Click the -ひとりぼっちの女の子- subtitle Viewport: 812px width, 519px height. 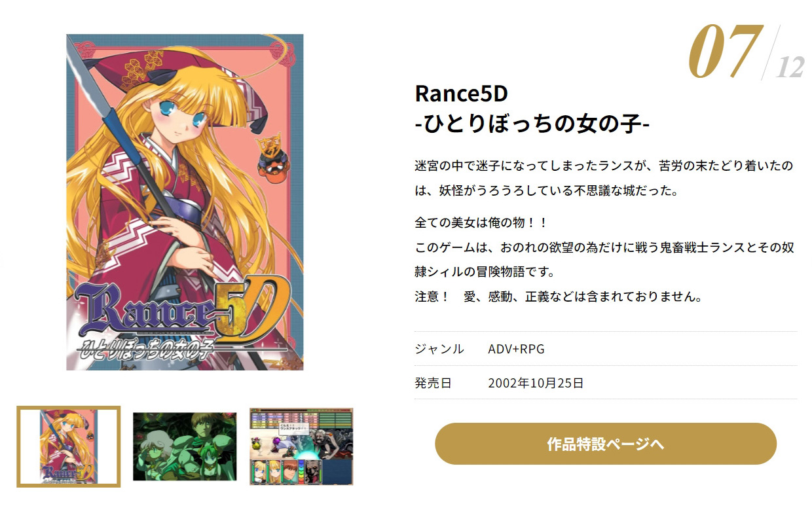pos(532,124)
